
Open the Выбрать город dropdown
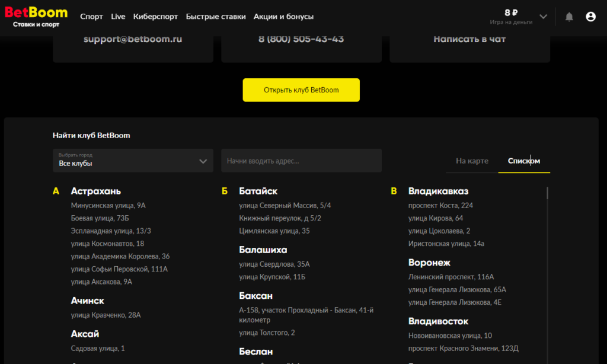pyautogui.click(x=133, y=161)
